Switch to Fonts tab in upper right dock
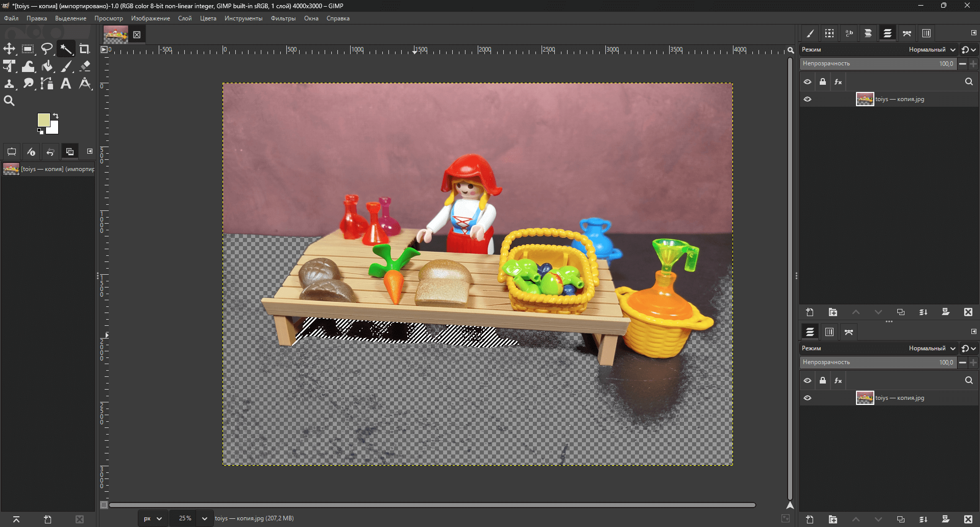 click(x=849, y=33)
